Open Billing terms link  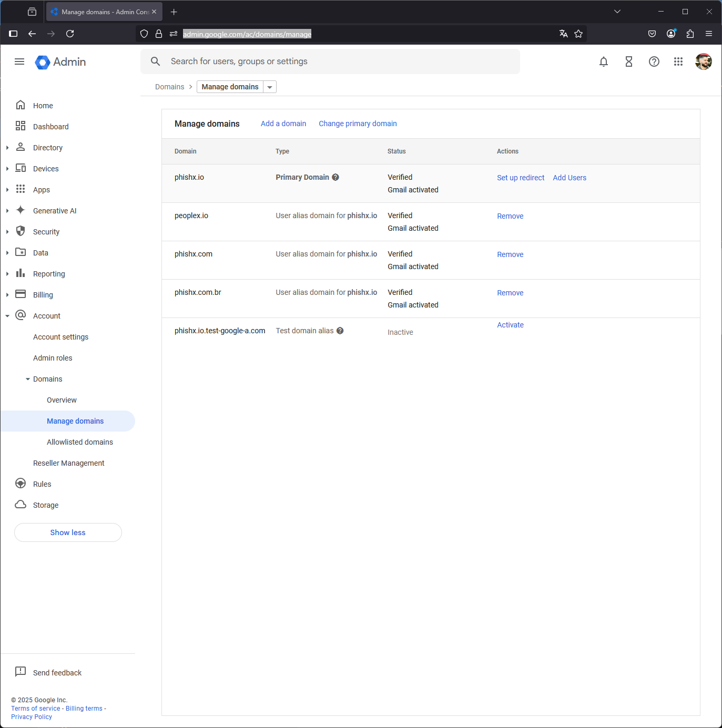(84, 709)
